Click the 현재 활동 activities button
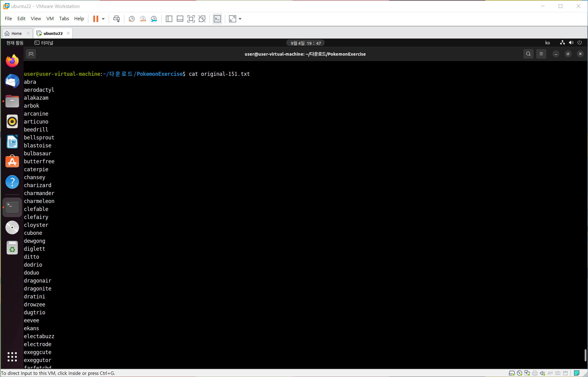 pyautogui.click(x=15, y=43)
